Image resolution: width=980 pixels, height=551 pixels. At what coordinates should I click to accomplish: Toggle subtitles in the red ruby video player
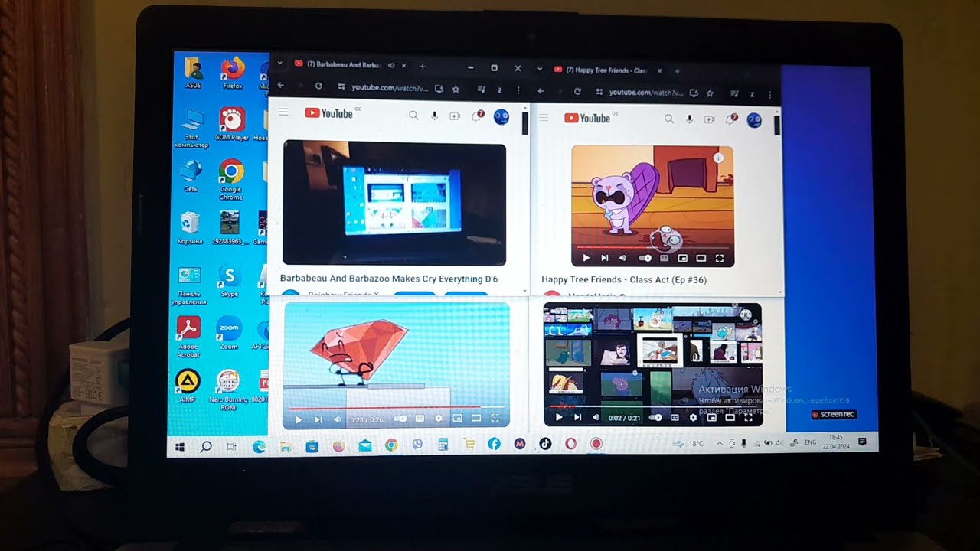pyautogui.click(x=420, y=419)
